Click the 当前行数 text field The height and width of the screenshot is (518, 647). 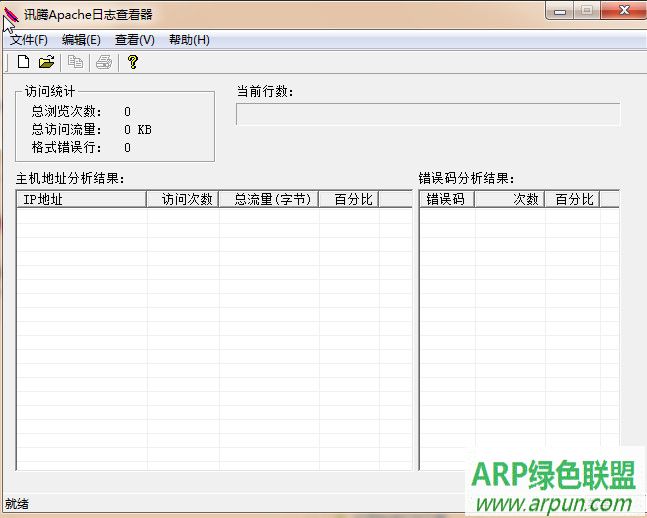click(x=428, y=114)
